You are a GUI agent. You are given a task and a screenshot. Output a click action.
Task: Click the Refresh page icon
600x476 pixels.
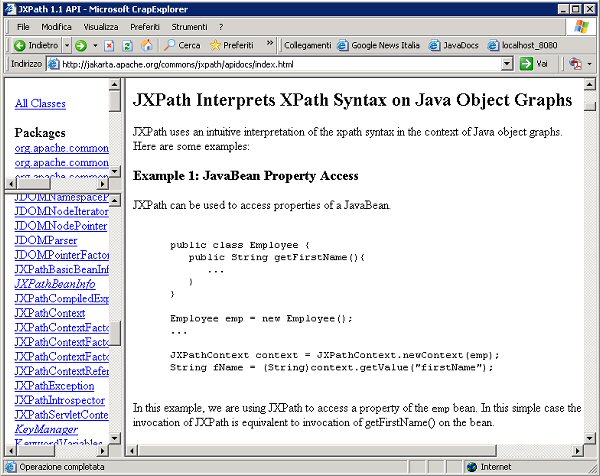click(127, 46)
